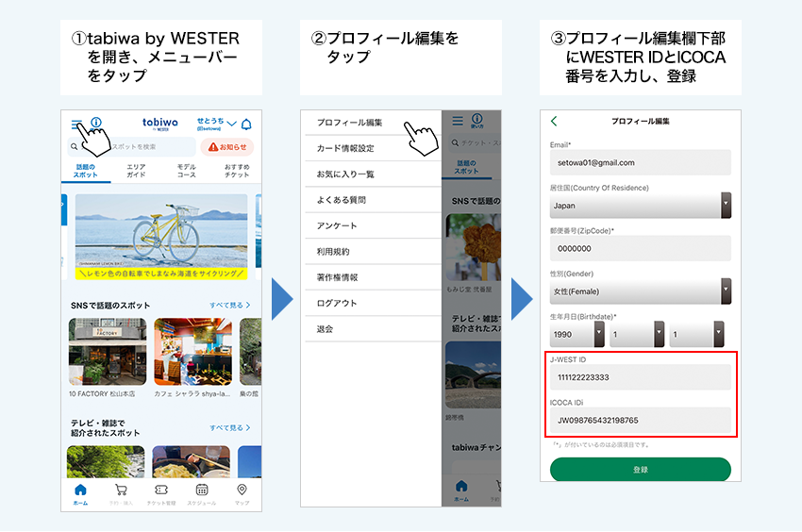Select the モデルコース tab
802x532 pixels.
point(186,171)
